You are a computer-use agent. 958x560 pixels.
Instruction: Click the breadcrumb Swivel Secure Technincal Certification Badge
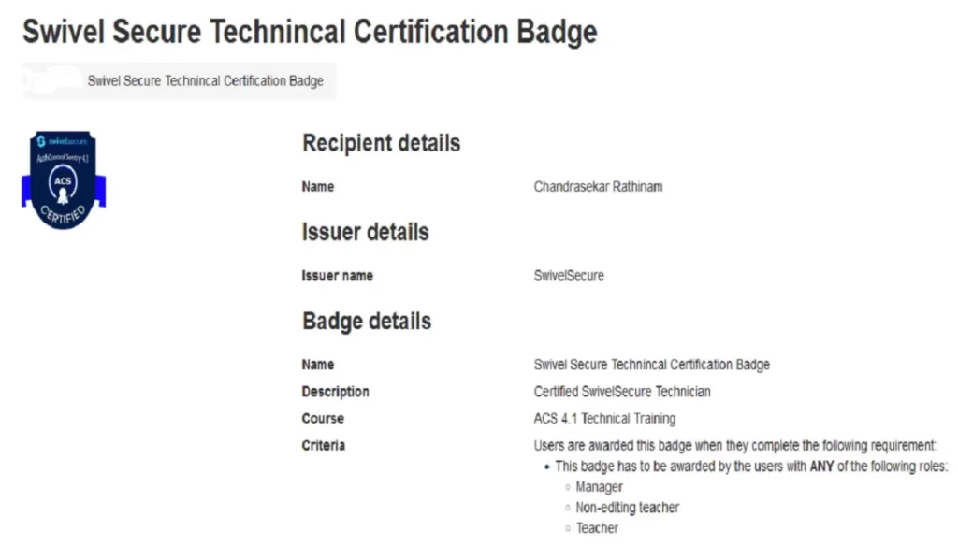(x=205, y=80)
